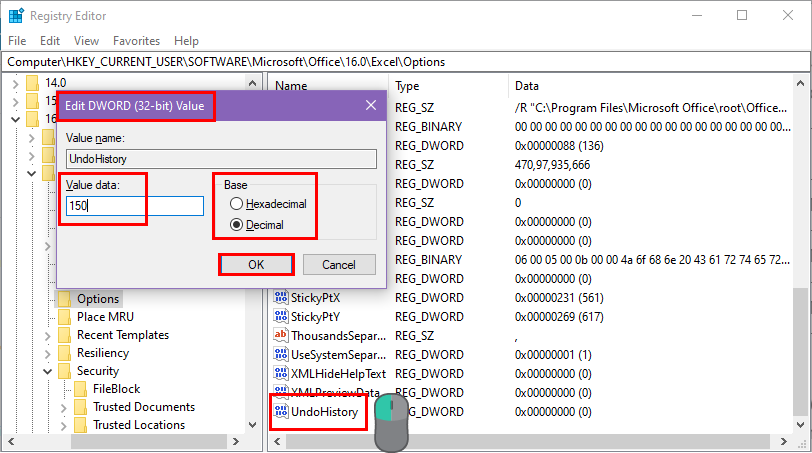Click the Registry Editor app icon in title bar
Viewport: 812px width, 453px height.
(16, 16)
